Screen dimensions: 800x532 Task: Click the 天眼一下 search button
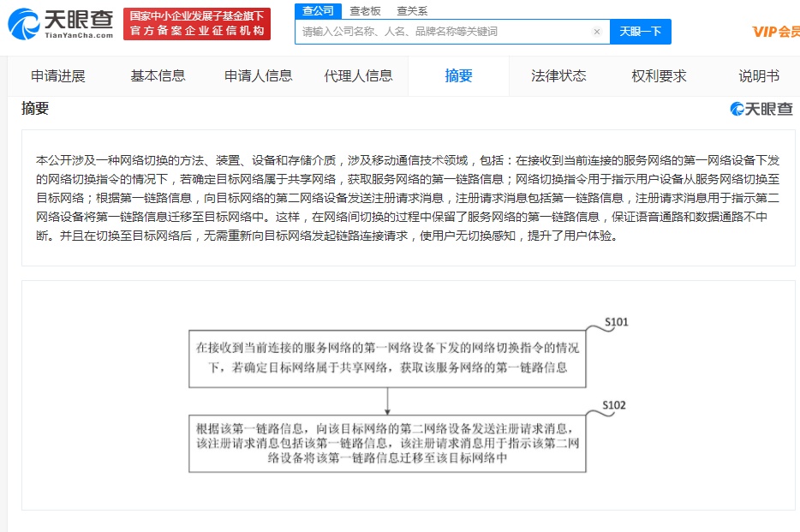coord(641,32)
